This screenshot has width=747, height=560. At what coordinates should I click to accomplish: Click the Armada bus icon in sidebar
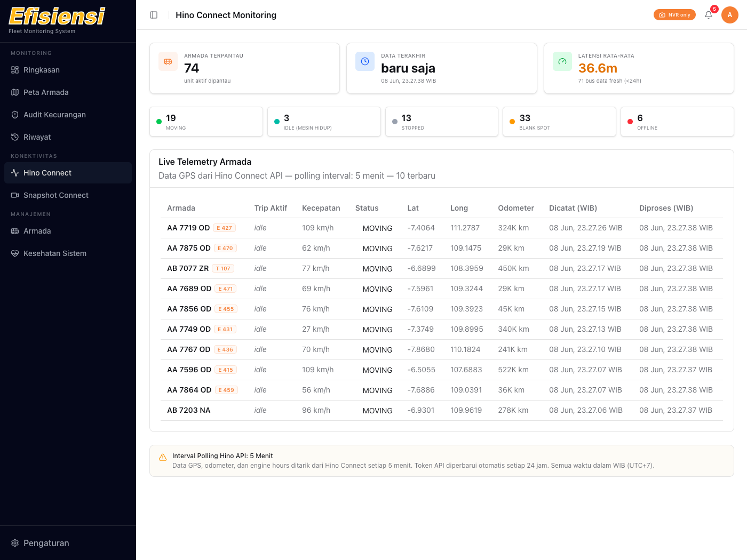click(15, 231)
